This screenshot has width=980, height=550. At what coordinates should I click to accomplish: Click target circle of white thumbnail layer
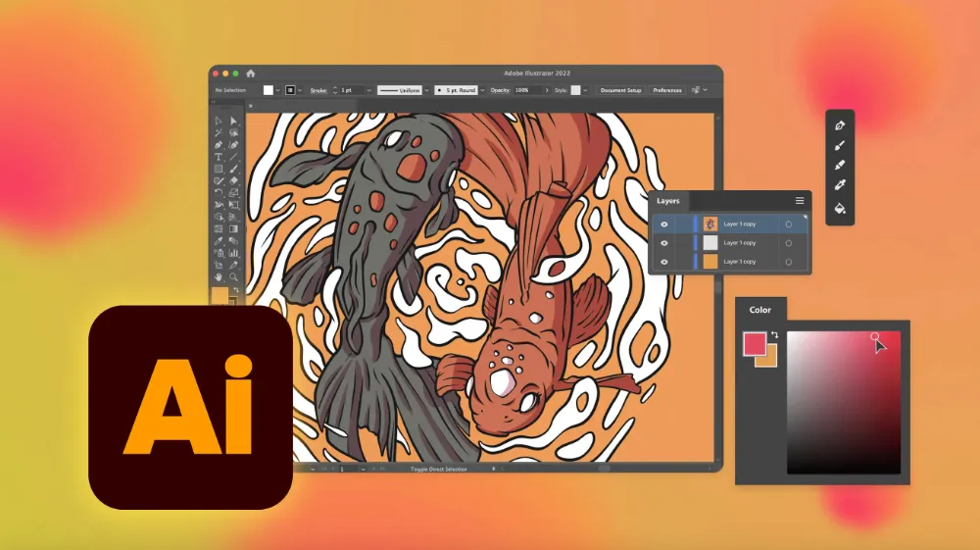tap(789, 243)
